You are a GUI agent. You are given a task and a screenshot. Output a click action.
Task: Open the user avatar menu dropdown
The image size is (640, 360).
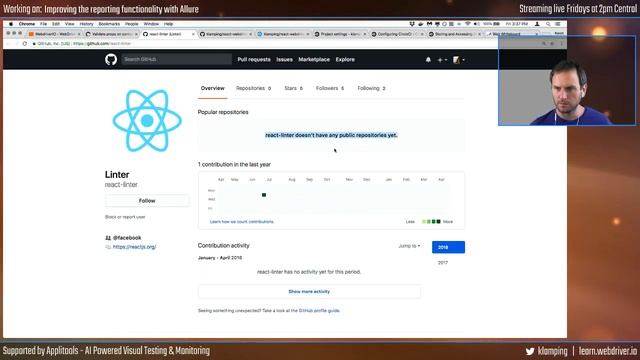point(459,60)
